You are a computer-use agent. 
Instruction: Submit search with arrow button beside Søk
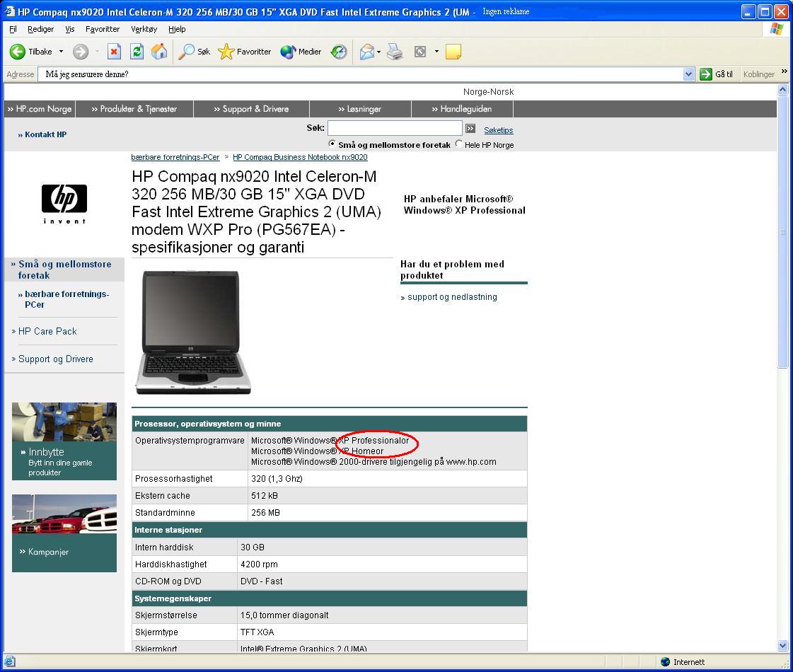click(x=470, y=129)
